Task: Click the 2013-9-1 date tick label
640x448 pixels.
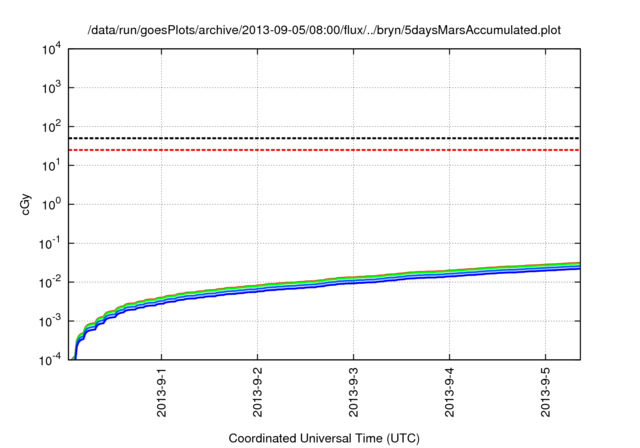Action: point(162,392)
